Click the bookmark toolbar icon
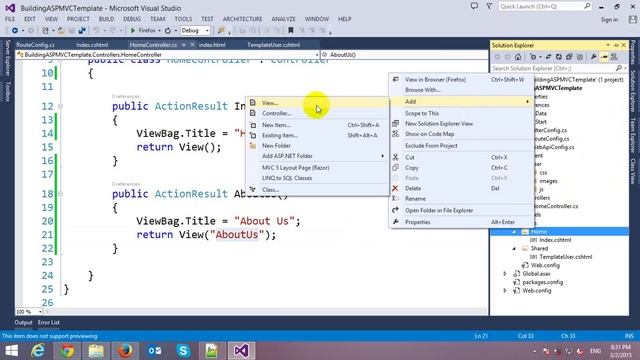 (291, 31)
